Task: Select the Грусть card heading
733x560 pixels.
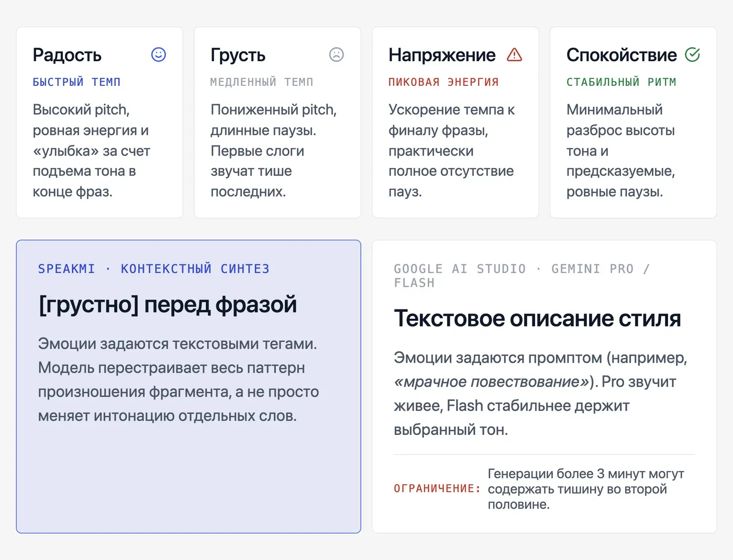Action: click(238, 55)
